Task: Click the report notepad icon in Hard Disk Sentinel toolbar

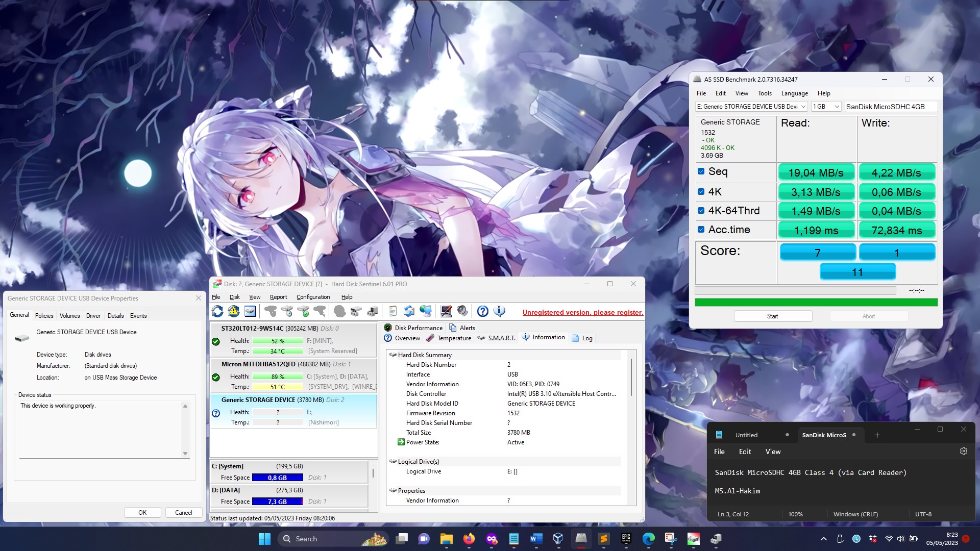Action: pyautogui.click(x=393, y=311)
